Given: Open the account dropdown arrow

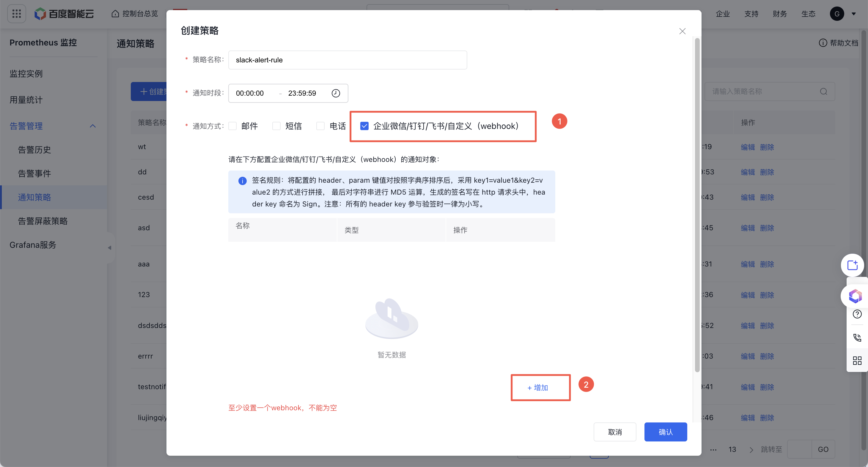Looking at the screenshot, I should 854,14.
